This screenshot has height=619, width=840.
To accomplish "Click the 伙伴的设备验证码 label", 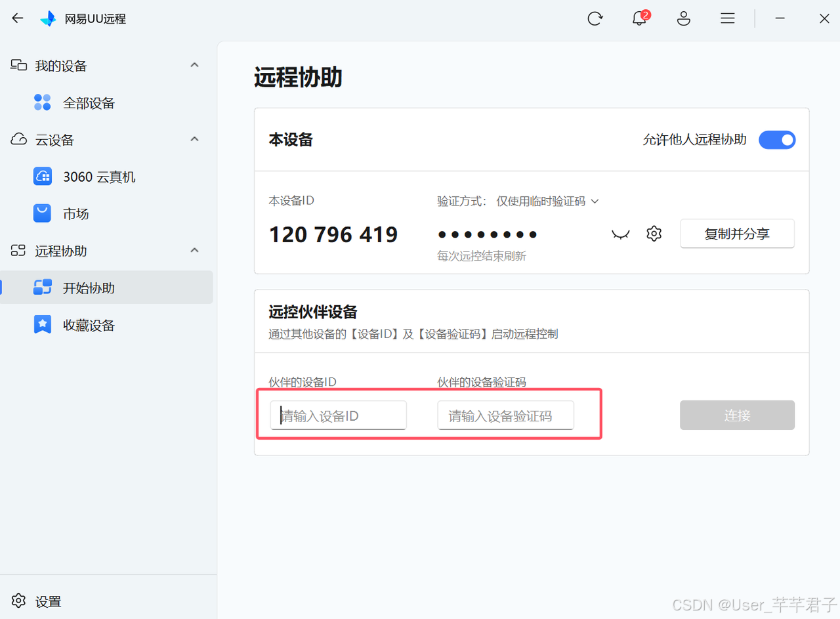I will tap(482, 382).
